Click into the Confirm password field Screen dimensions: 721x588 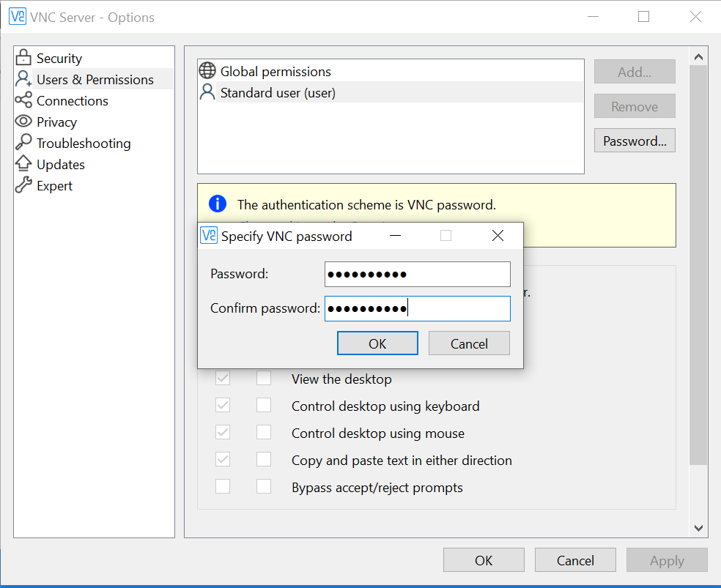click(418, 309)
